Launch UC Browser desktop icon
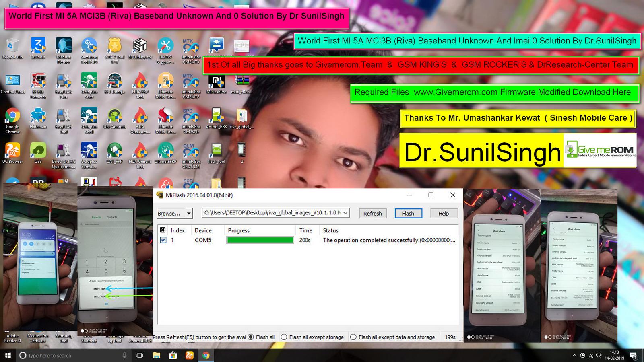Viewport: 644px width, 362px height. click(12, 153)
